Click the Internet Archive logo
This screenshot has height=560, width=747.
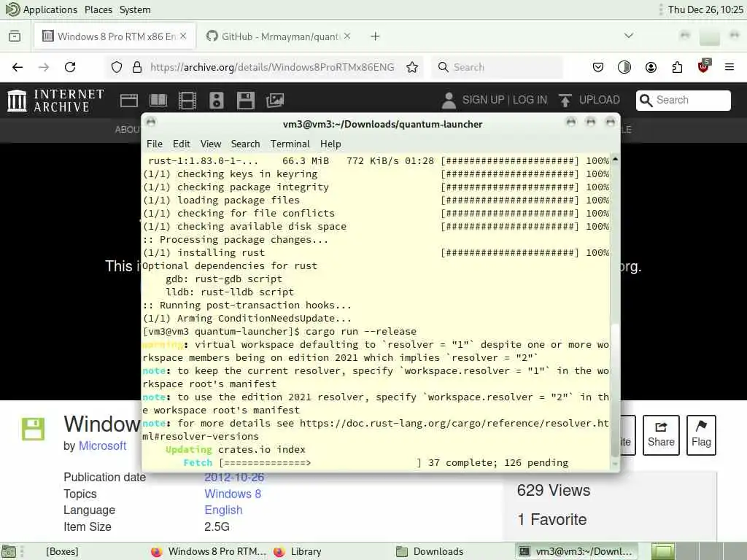click(55, 101)
